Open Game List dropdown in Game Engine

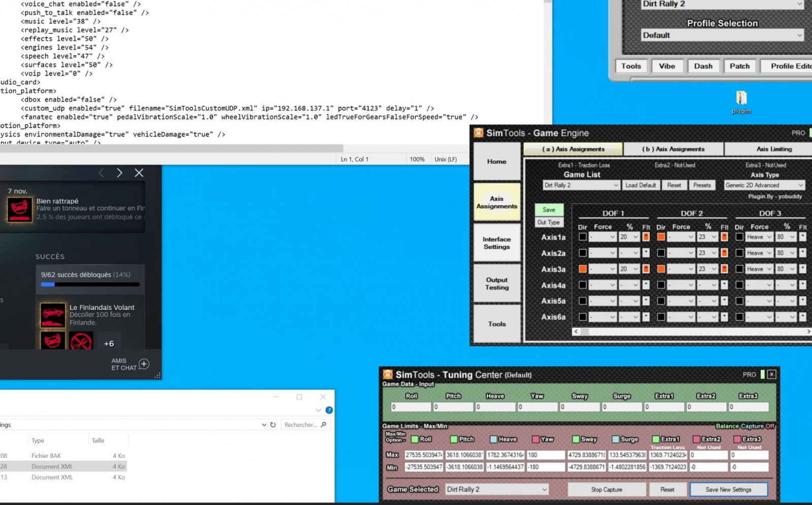click(x=581, y=185)
